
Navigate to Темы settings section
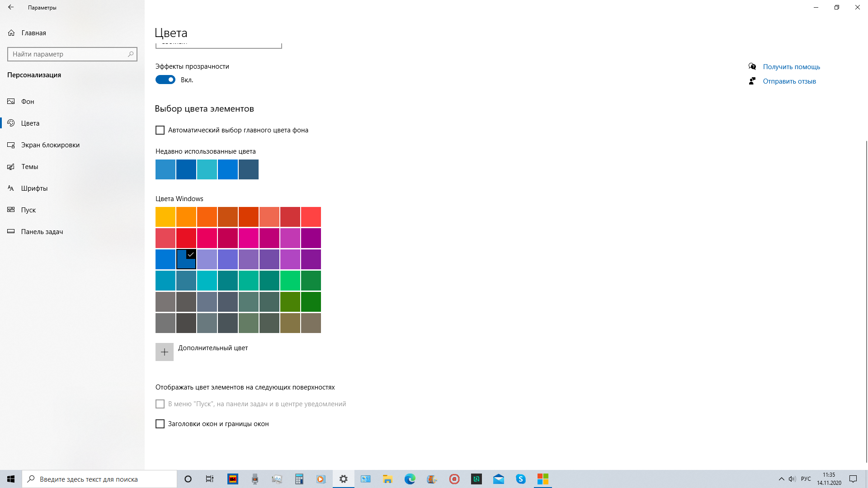coord(29,166)
